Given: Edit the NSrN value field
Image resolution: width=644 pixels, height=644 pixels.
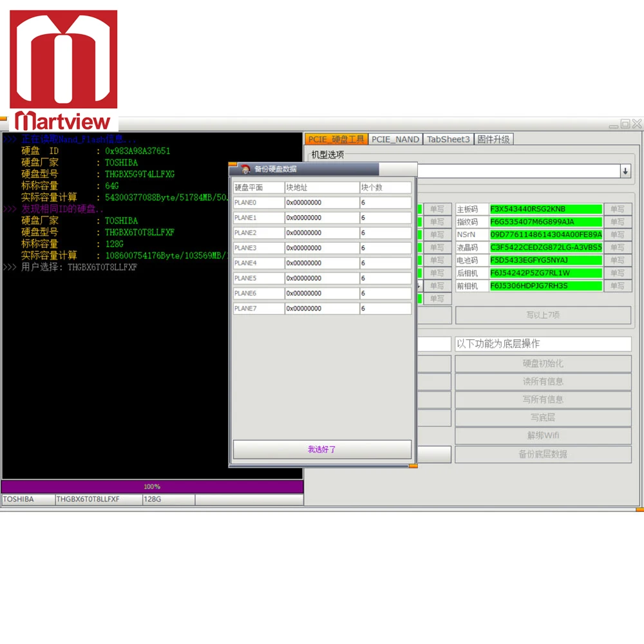Looking at the screenshot, I should point(546,234).
